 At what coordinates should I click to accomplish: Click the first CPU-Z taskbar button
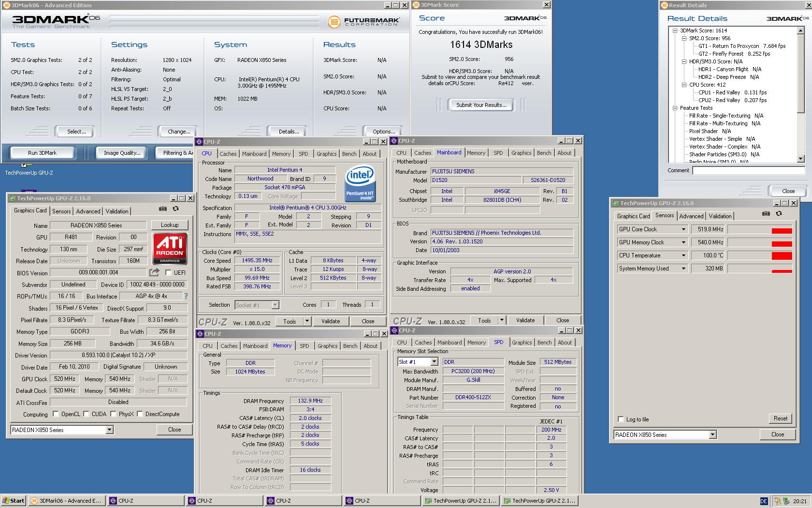tap(145, 501)
